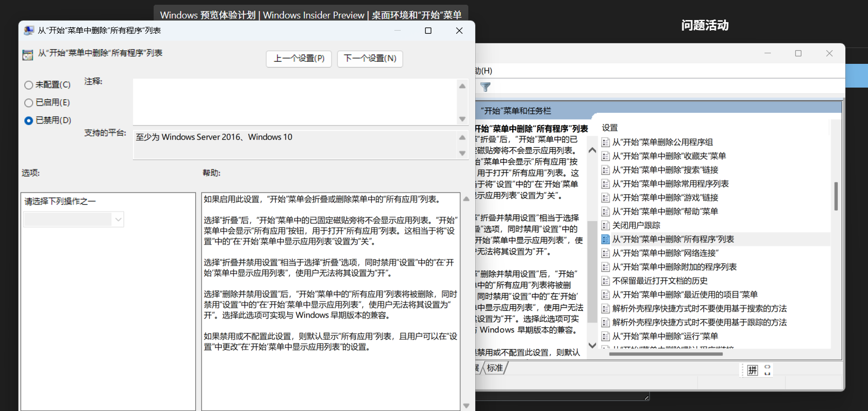This screenshot has width=868, height=411.
Task: Click the 设置 column header
Action: [610, 128]
